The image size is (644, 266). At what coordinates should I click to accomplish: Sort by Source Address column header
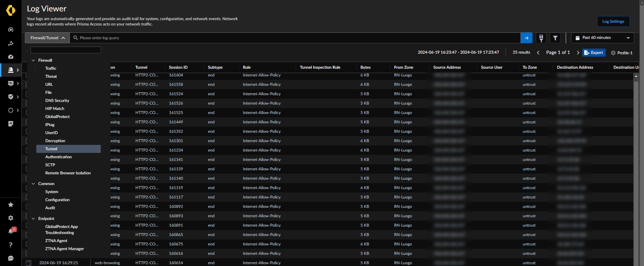point(447,67)
